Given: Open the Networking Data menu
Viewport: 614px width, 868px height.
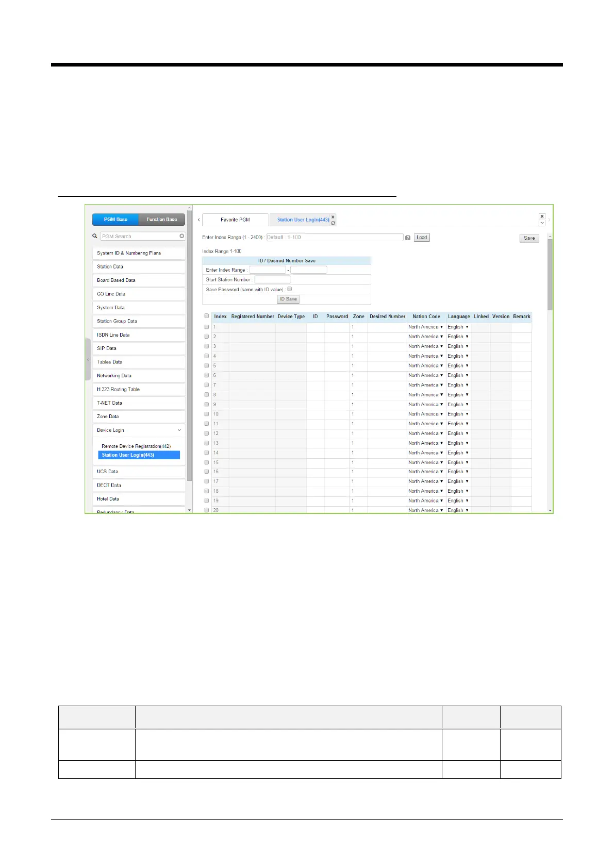Looking at the screenshot, I should 139,376.
